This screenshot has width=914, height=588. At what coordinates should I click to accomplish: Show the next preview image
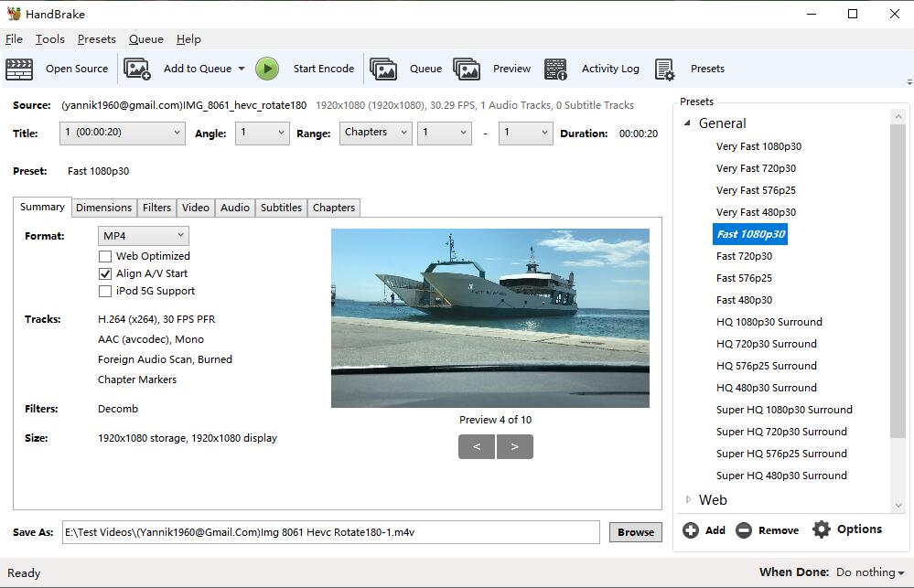coord(514,446)
